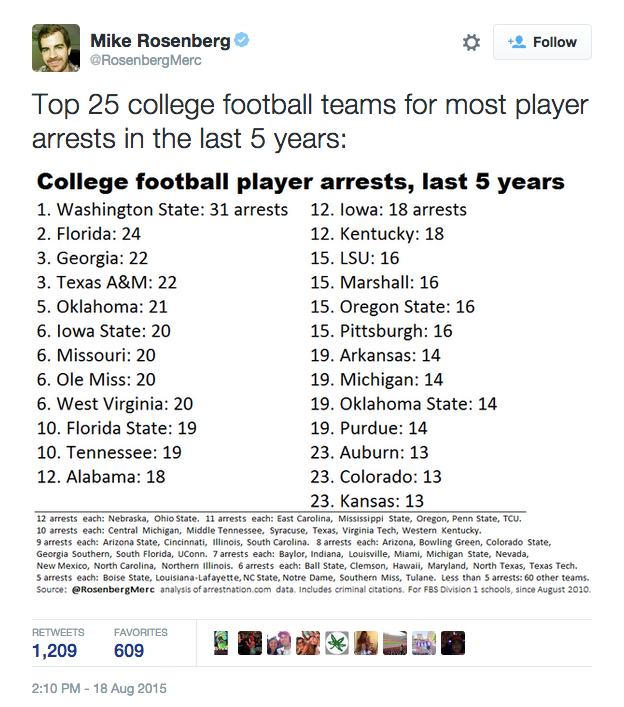Viewport: 624px width, 707px height.
Task: Open Mike Rosenberg's profile photo
Action: coord(56,47)
